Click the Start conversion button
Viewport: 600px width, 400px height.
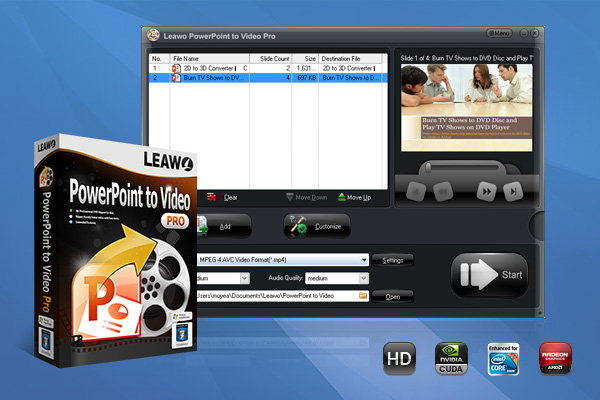[x=489, y=274]
